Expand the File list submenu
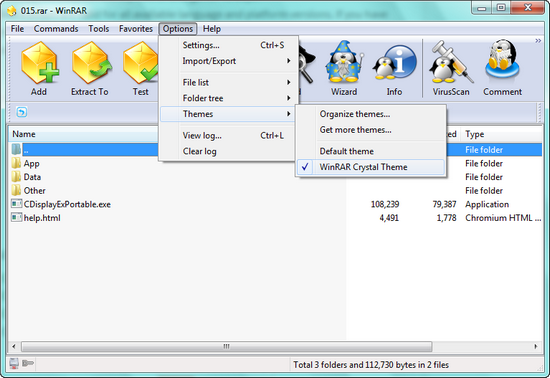This screenshot has width=550, height=378. point(227,82)
